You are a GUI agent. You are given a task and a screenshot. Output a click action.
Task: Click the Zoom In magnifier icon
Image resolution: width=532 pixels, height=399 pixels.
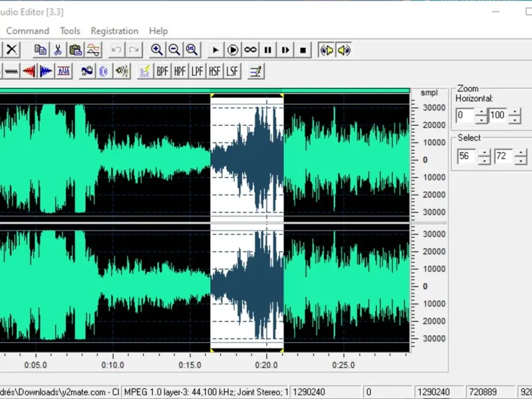[x=157, y=50]
